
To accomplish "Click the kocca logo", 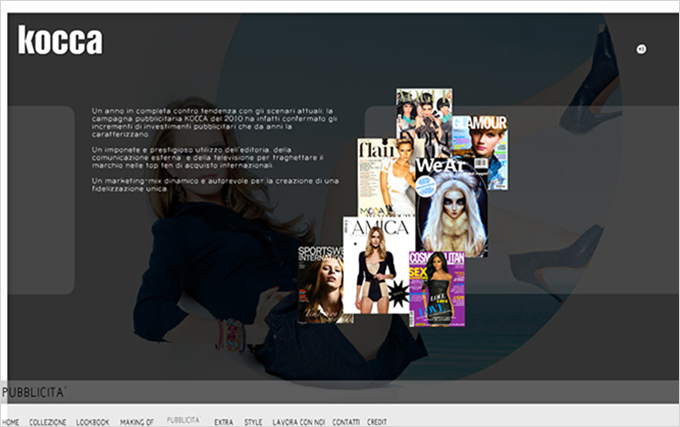I will tap(60, 40).
